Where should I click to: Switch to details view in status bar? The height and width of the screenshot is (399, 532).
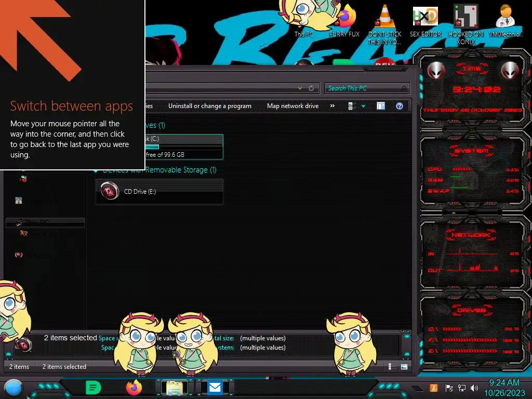click(x=390, y=366)
